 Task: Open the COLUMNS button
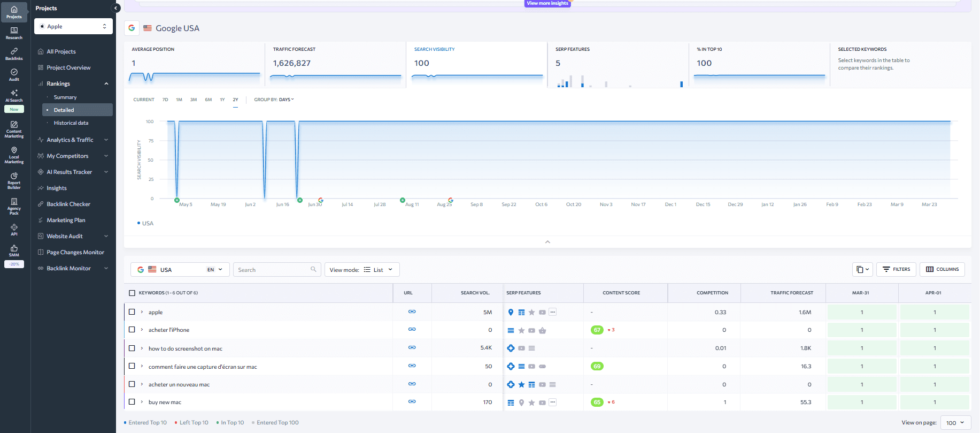[942, 269]
